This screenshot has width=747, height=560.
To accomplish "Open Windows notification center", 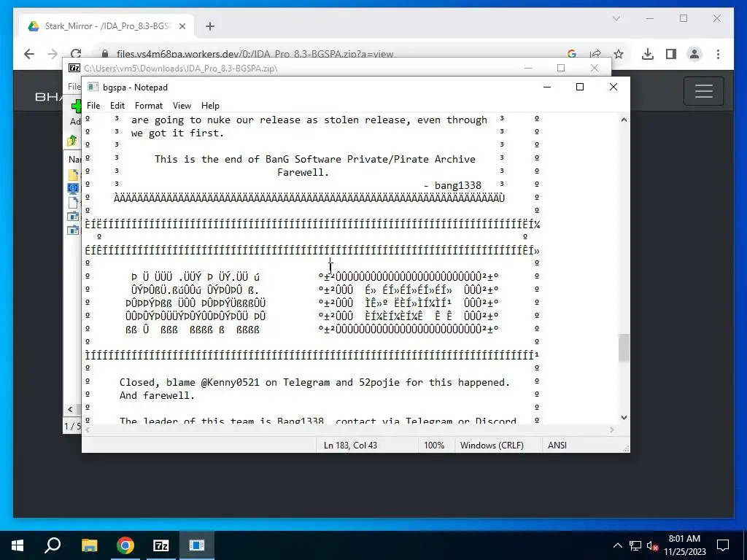I will [x=723, y=545].
